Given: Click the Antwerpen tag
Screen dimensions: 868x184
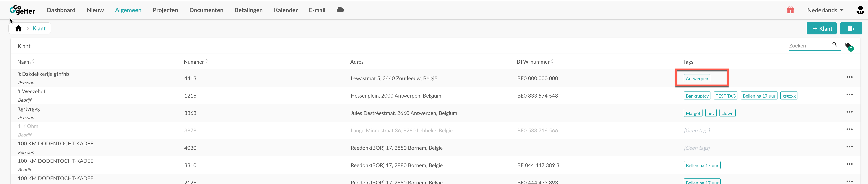Looking at the screenshot, I should (x=697, y=78).
